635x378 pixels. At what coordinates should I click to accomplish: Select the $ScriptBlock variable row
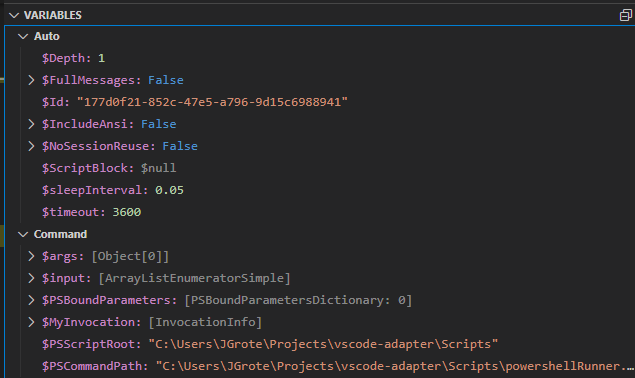point(320,168)
